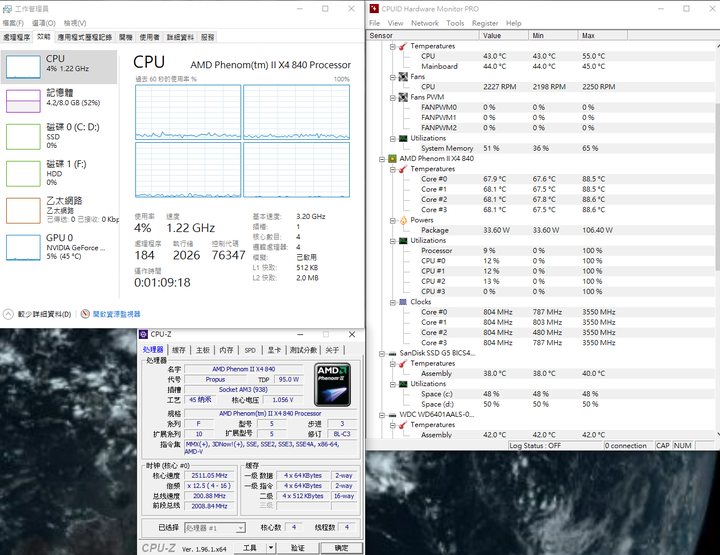The height and width of the screenshot is (555, 720).
Task: Click the Fans icon in HWMonitor tree
Action: pyautogui.click(x=403, y=77)
